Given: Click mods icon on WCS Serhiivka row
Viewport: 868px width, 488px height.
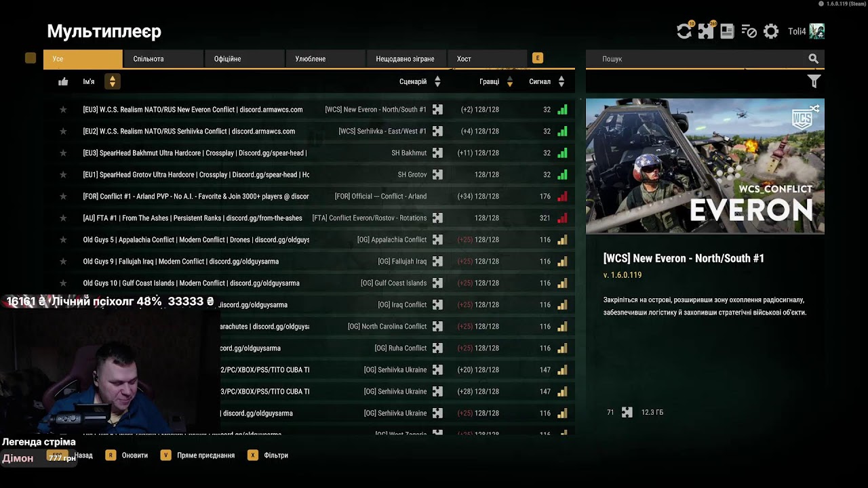Looking at the screenshot, I should pos(437,131).
